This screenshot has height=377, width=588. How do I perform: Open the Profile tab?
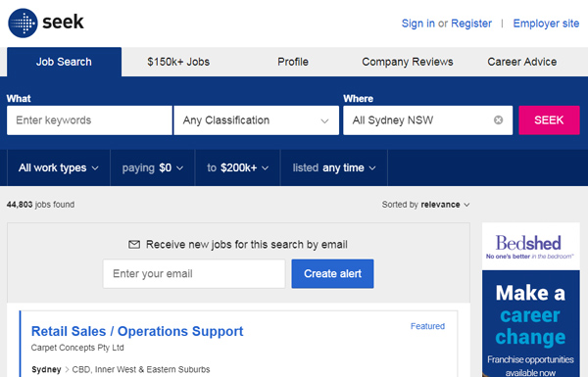pyautogui.click(x=293, y=62)
